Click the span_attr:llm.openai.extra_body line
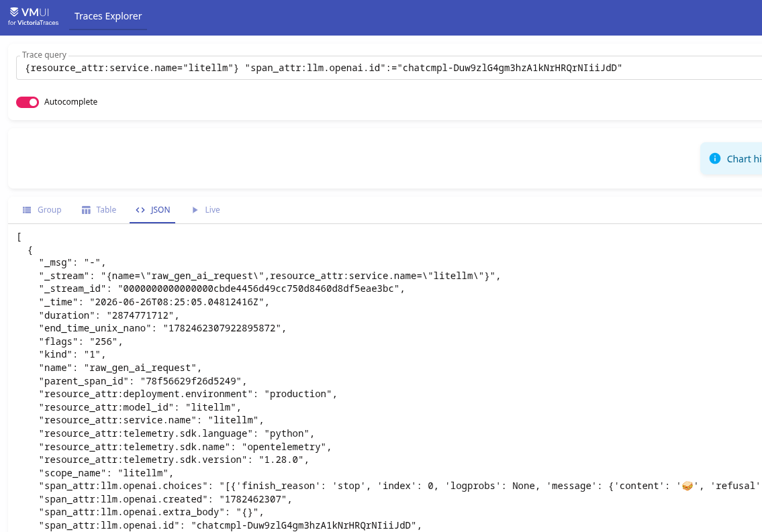Screen dimensions: 762x532 click(152, 513)
